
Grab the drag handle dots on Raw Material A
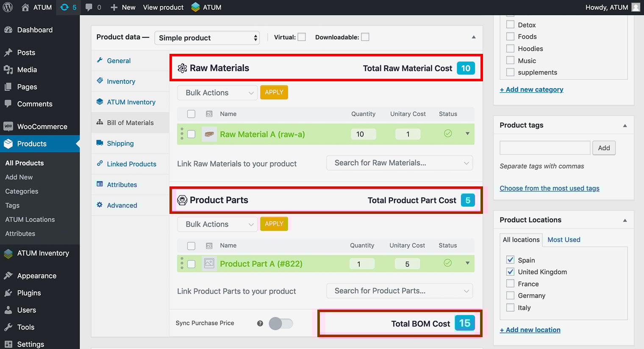click(182, 134)
